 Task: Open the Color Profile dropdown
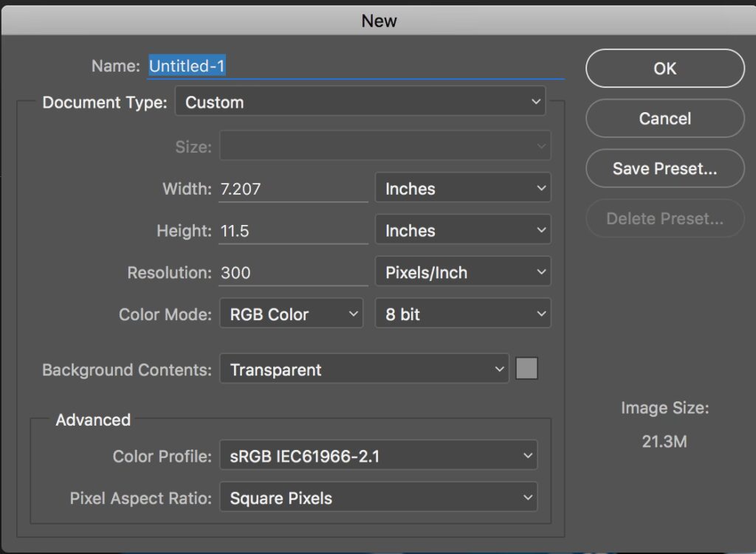click(378, 457)
